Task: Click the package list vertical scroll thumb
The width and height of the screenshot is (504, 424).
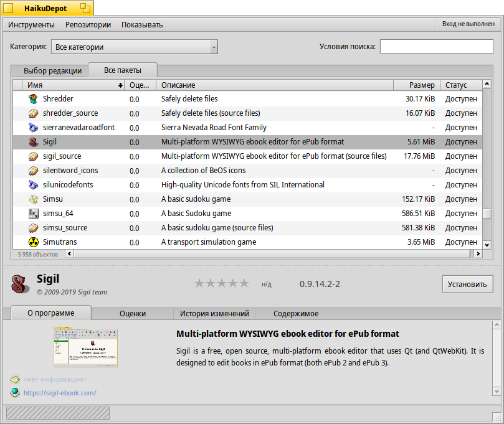Action: 487,214
